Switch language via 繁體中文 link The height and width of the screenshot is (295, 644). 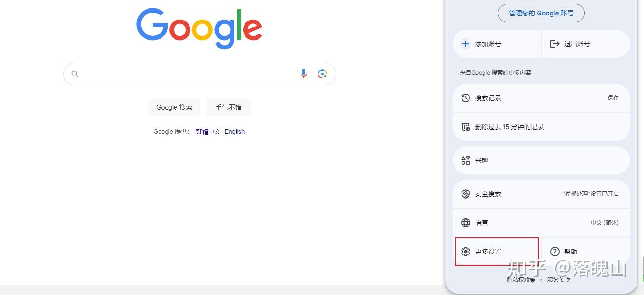208,131
